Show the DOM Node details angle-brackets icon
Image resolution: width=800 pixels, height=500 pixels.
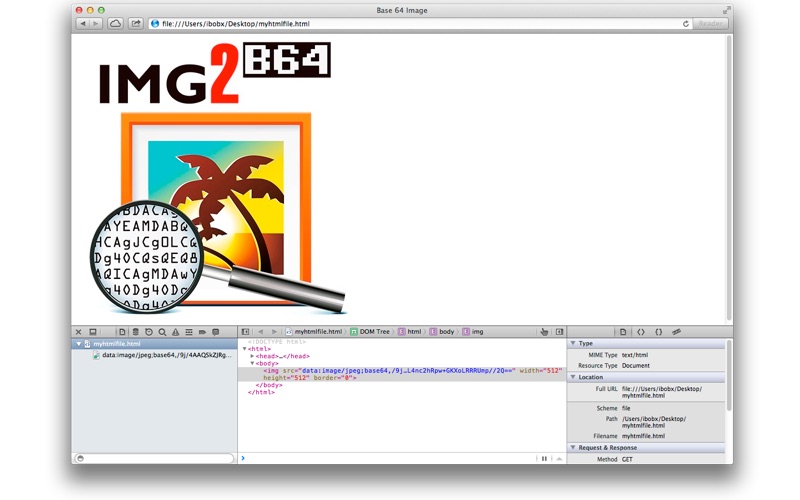click(x=641, y=332)
